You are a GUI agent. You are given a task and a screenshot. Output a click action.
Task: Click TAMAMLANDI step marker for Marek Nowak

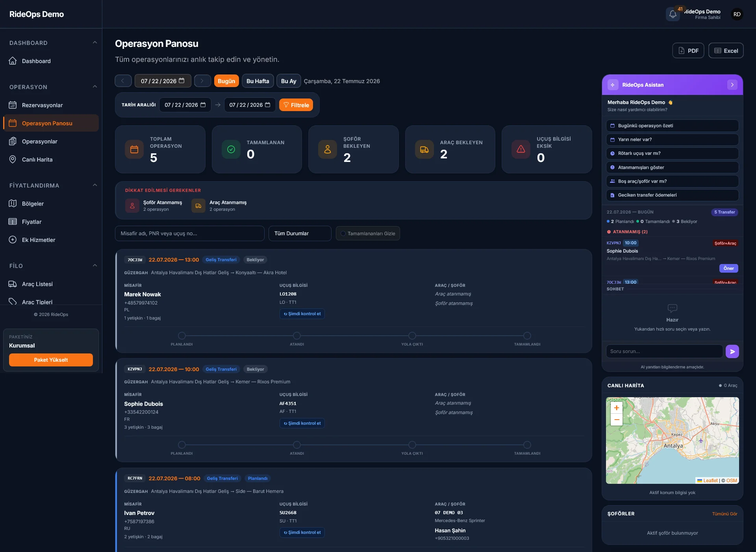pyautogui.click(x=527, y=336)
